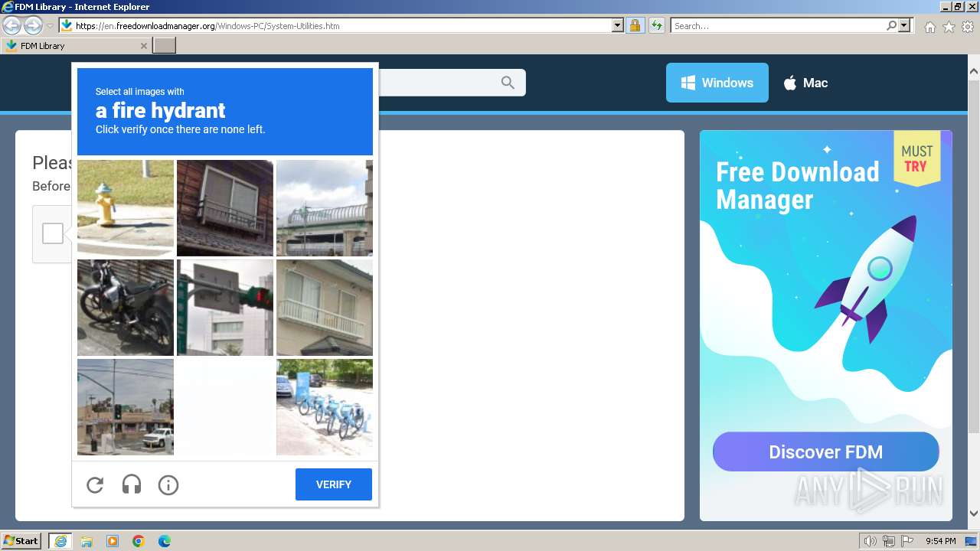The image size is (980, 551).
Task: Expand the address bar dropdown
Action: 618,25
